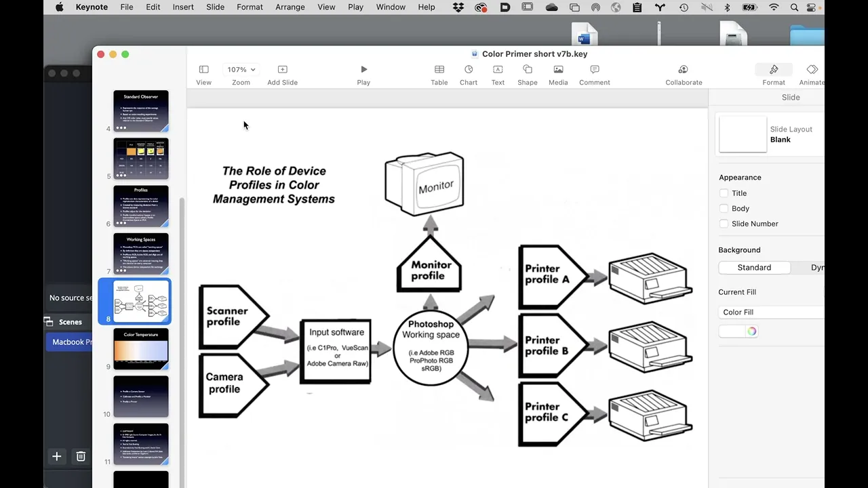Screen dimensions: 868x488
Task: Open the Format menu in menu bar
Action: point(250,7)
